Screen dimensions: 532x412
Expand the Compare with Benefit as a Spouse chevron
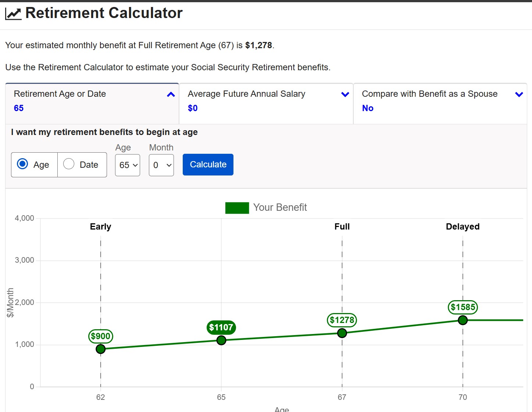[519, 95]
